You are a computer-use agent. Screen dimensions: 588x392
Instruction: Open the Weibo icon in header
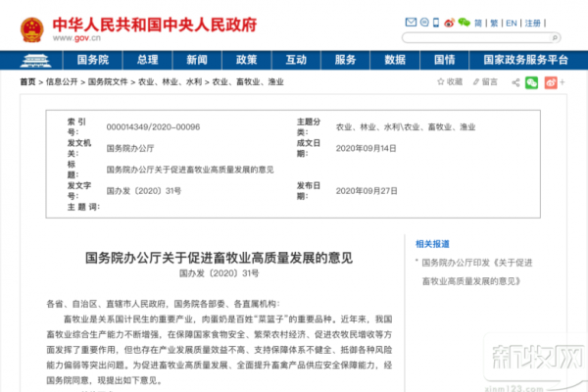click(449, 23)
